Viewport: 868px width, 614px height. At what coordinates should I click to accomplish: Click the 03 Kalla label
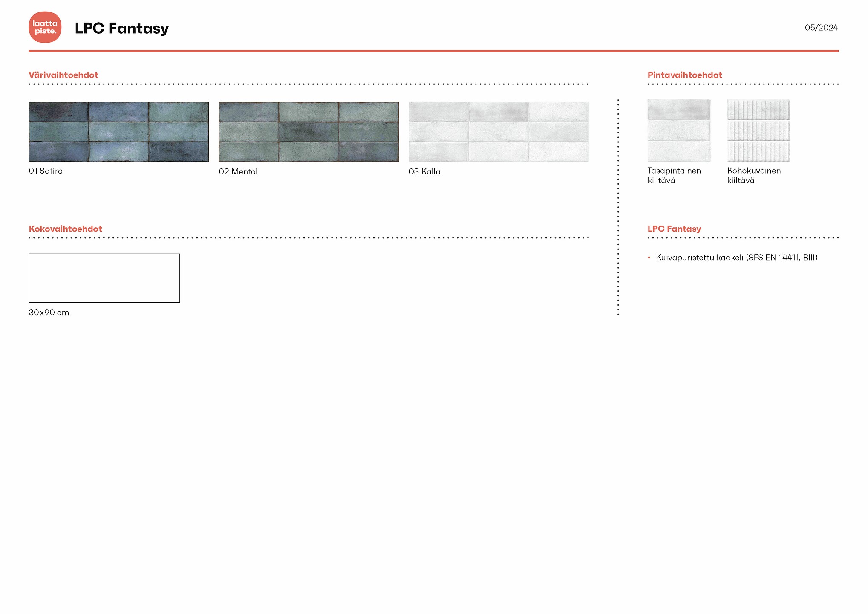pyautogui.click(x=424, y=172)
